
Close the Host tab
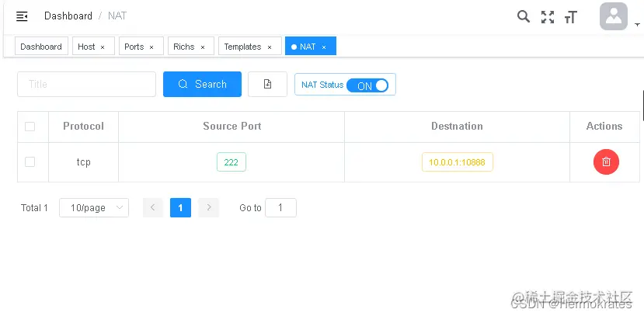click(x=103, y=47)
